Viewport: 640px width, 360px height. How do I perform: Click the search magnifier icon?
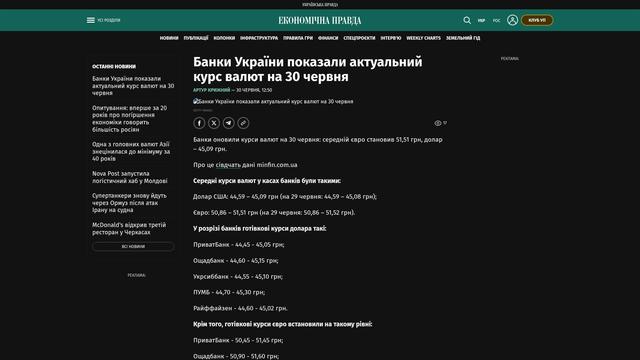pyautogui.click(x=467, y=20)
